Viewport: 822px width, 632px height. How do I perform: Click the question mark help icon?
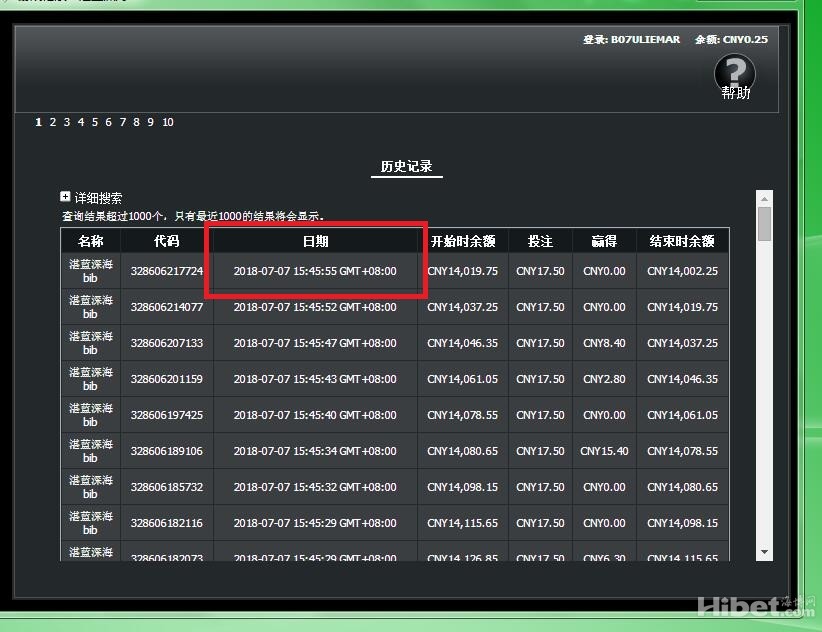(734, 72)
